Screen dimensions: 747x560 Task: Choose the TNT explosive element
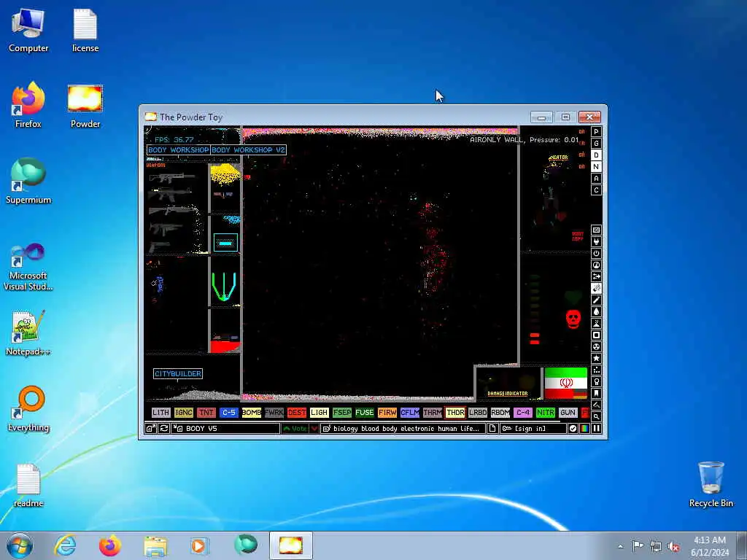(206, 413)
